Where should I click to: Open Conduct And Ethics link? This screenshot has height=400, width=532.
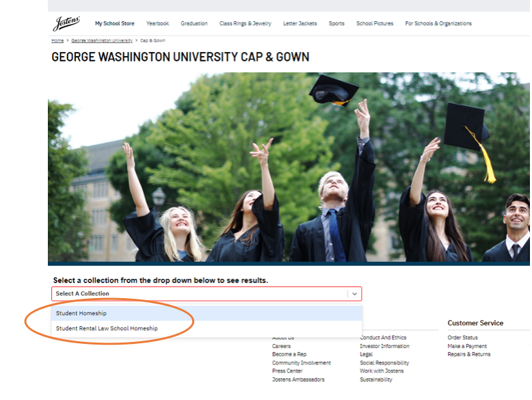[x=383, y=338]
